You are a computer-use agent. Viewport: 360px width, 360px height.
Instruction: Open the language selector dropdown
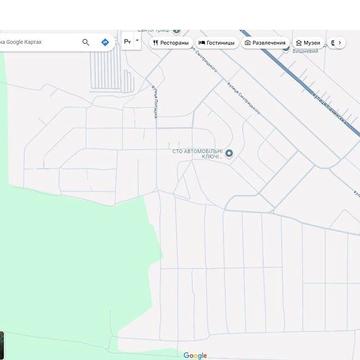pos(131,42)
